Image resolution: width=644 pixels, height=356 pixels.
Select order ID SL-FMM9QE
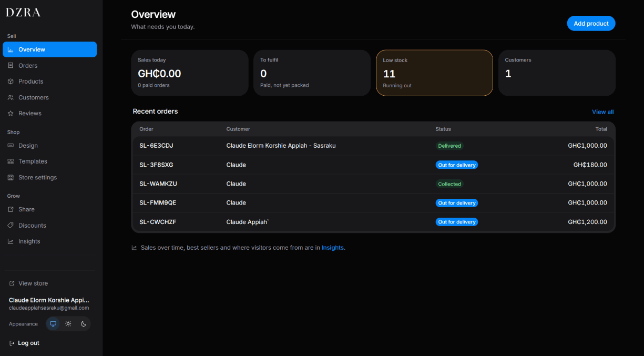(158, 202)
